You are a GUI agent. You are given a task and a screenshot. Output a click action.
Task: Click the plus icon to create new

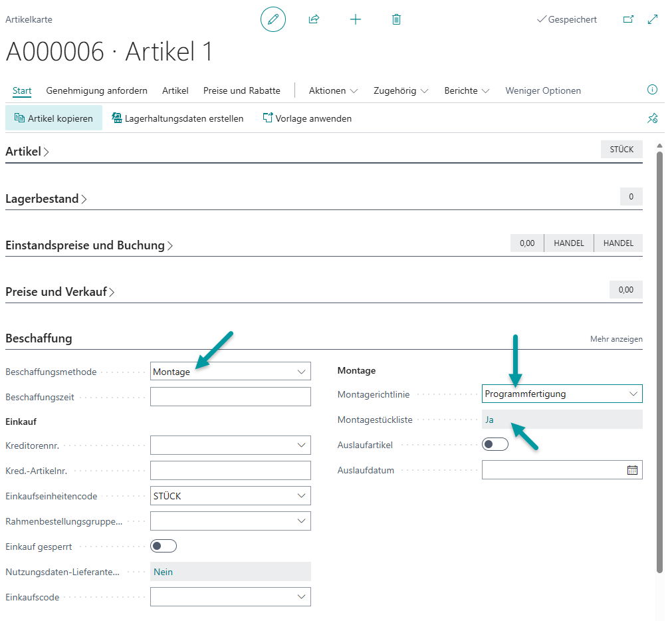pyautogui.click(x=356, y=19)
